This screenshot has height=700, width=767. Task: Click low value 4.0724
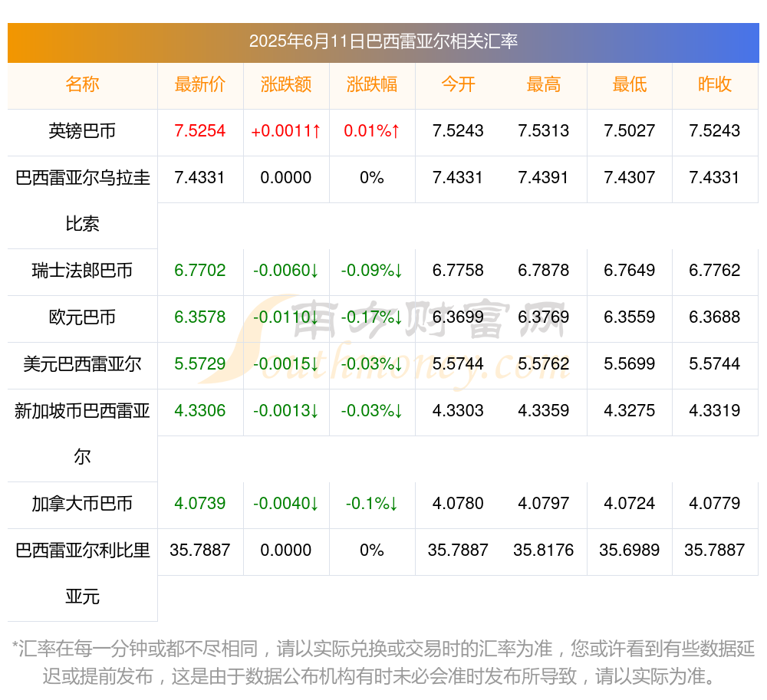(x=630, y=504)
